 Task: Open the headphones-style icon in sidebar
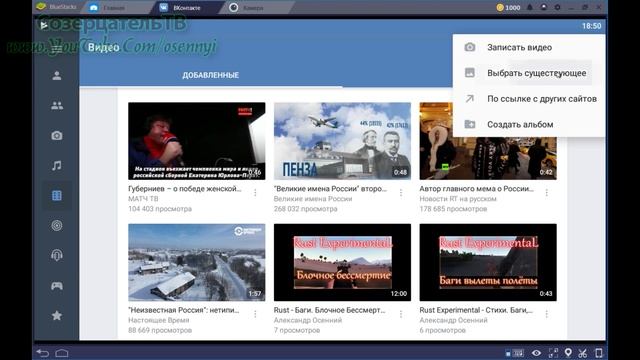57,256
